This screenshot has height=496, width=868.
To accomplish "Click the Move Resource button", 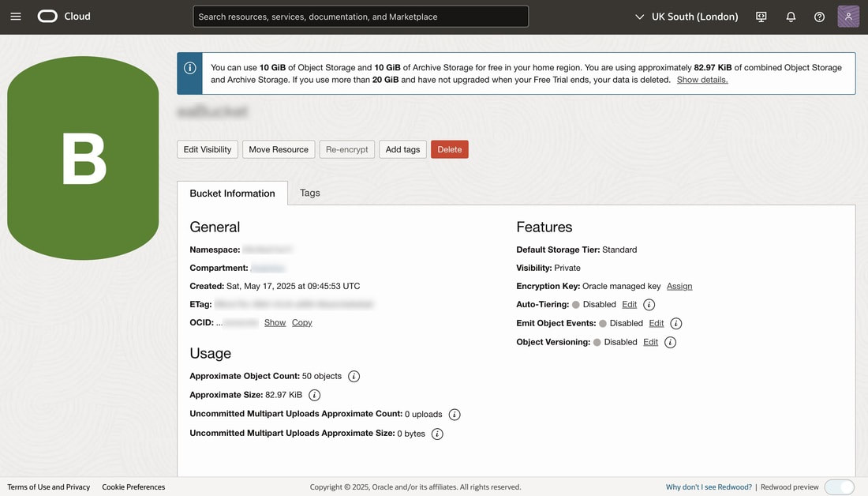I will 279,149.
